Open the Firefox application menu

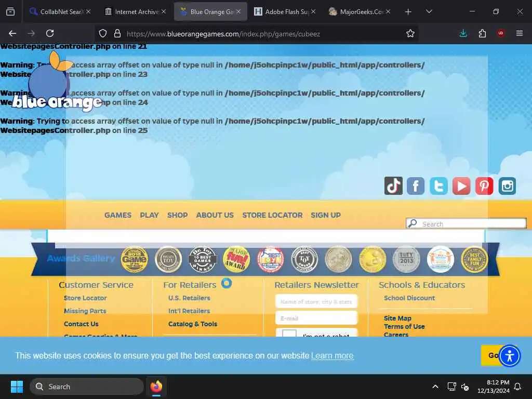point(519,33)
